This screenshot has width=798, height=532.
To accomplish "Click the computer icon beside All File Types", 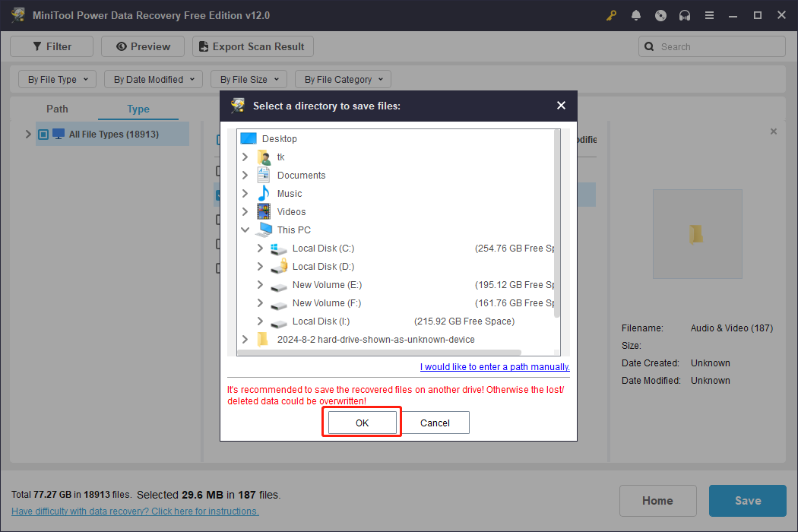I will [59, 134].
